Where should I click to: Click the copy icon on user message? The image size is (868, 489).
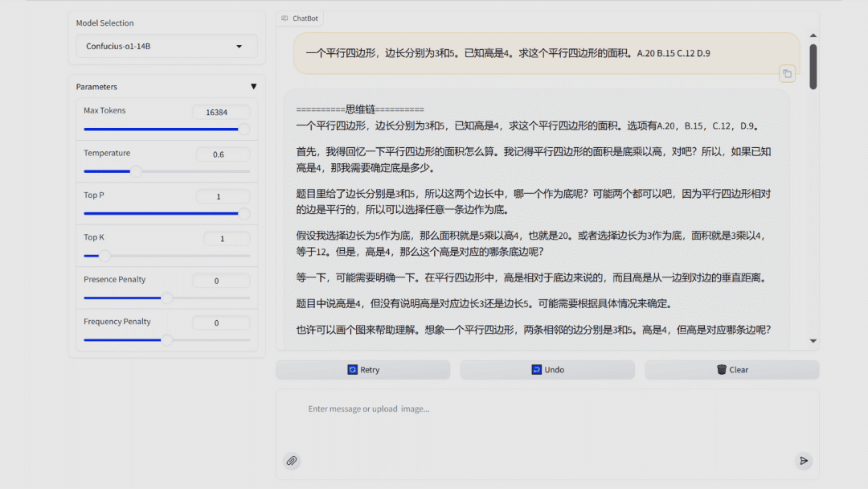[x=787, y=74]
